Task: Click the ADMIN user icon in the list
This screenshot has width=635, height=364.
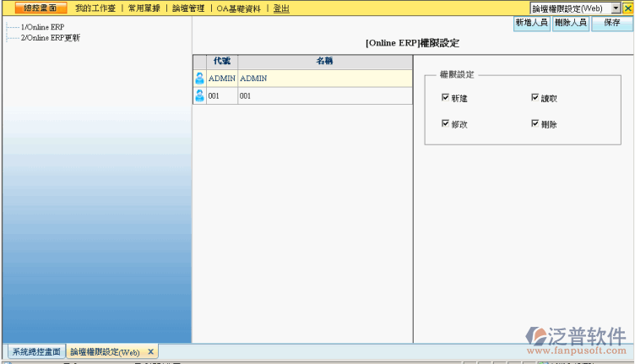Action: tap(199, 79)
